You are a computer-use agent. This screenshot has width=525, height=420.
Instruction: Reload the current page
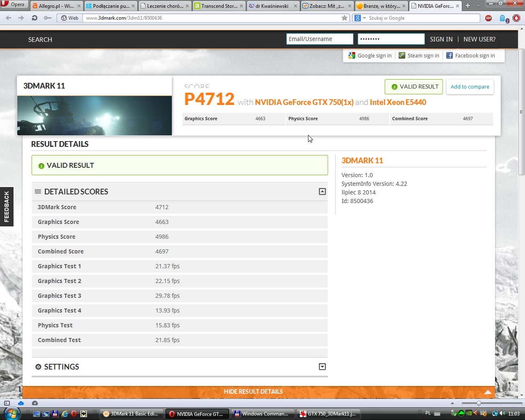click(34, 18)
